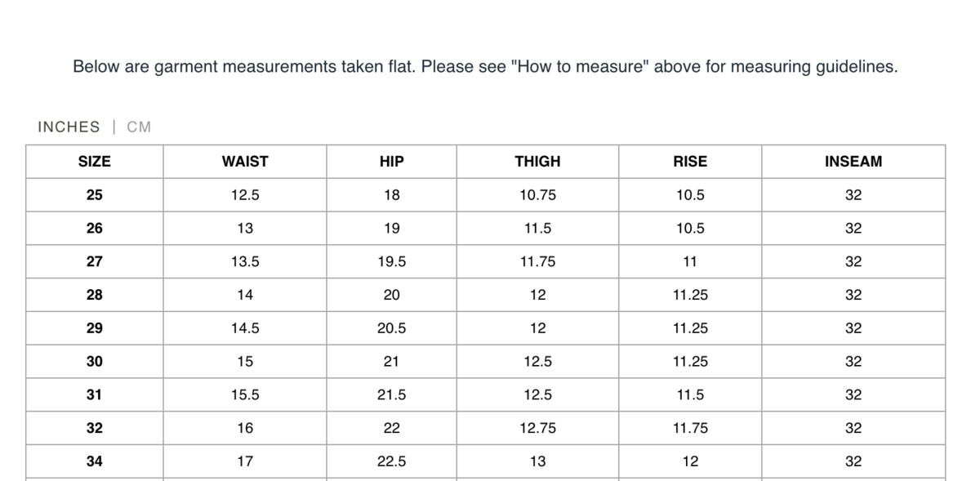Select the INCHES unit option
The width and height of the screenshot is (980, 481).
pyautogui.click(x=69, y=127)
